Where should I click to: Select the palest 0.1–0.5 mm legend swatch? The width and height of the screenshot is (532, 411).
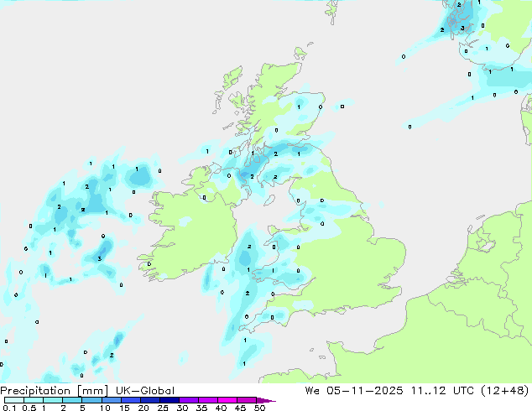pos(14,400)
